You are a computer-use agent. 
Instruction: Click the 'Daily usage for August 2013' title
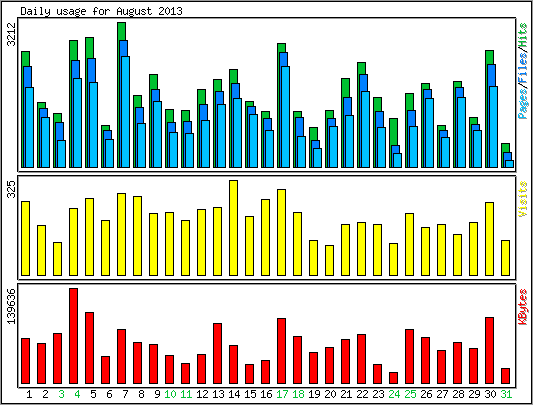pyautogui.click(x=101, y=12)
